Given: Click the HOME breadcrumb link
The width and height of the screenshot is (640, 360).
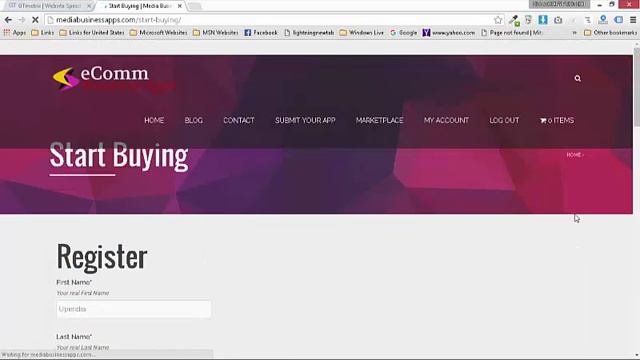Looking at the screenshot, I should pyautogui.click(x=573, y=155).
